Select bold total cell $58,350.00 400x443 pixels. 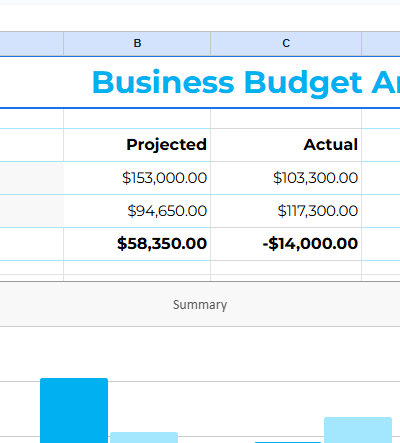click(x=137, y=244)
